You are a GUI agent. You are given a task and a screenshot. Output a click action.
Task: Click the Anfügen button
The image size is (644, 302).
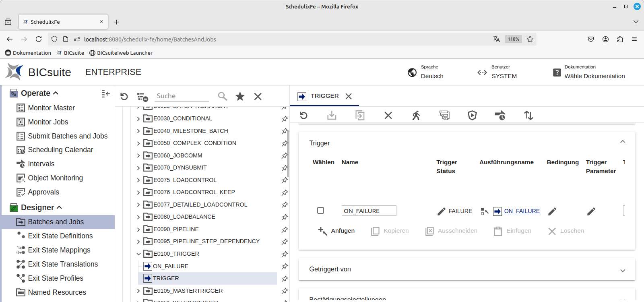click(x=336, y=231)
